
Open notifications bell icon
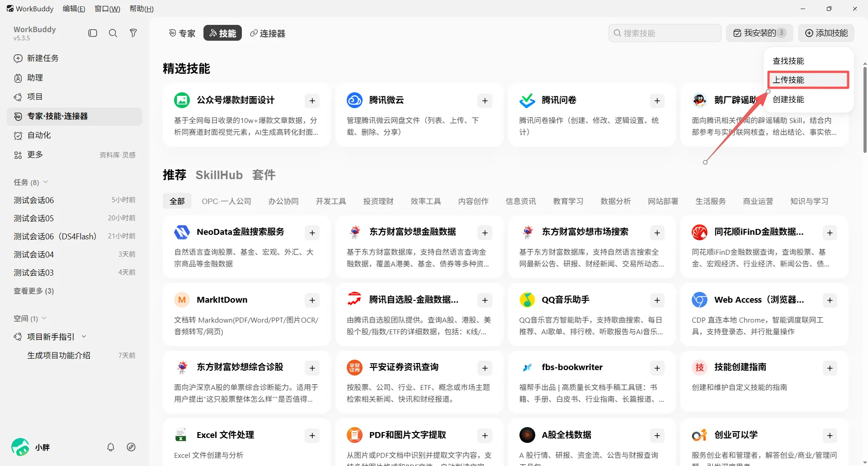pos(111,447)
